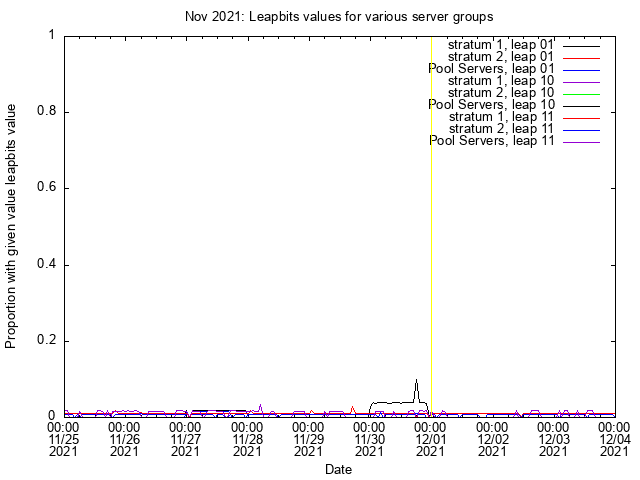Click green line sample for stratum 2 leap 10

click(x=581, y=94)
